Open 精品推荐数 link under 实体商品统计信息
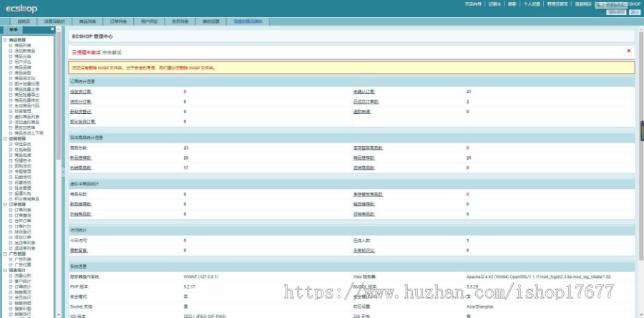 click(364, 158)
